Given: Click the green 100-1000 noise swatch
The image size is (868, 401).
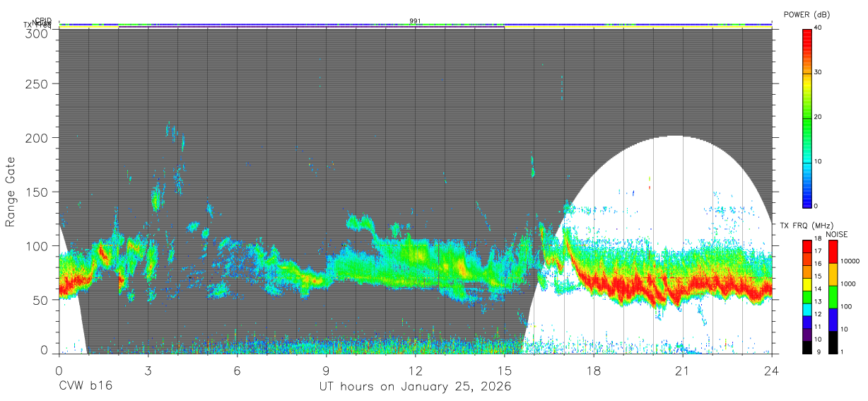Looking at the screenshot, I should (x=833, y=296).
